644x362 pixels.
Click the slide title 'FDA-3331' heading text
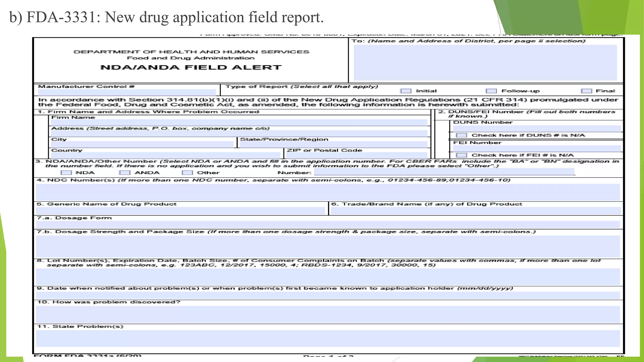[166, 17]
